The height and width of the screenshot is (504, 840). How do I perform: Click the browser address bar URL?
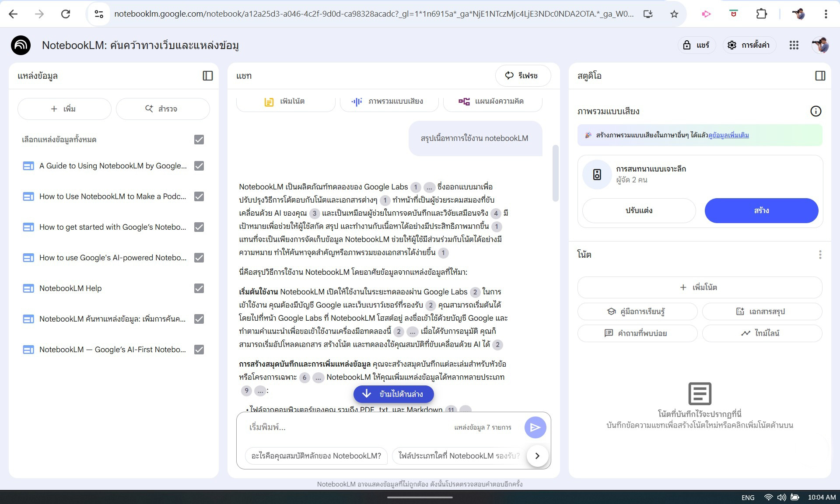[x=374, y=14]
